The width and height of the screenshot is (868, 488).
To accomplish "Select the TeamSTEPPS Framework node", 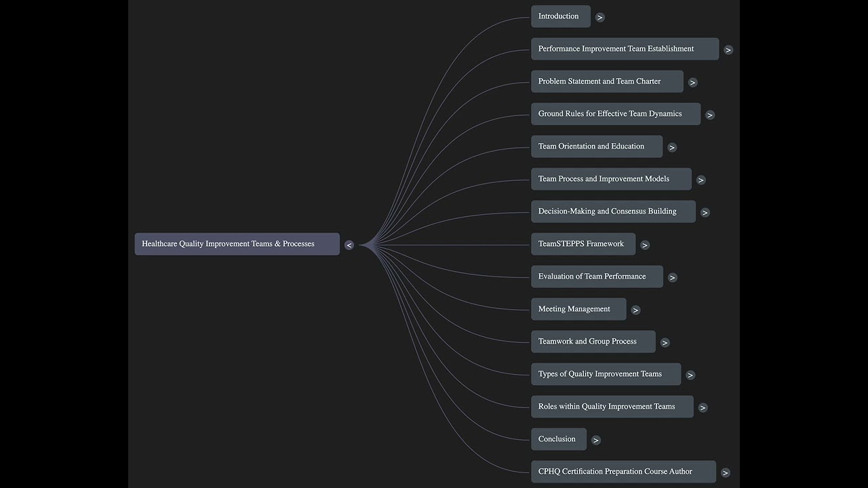I will click(x=583, y=244).
